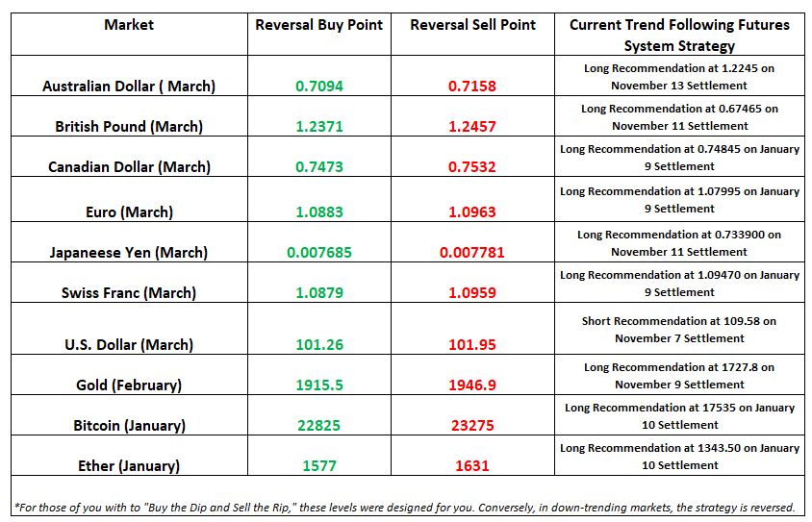Select the Long Recommendation at 0.67465 cell
The image size is (812, 522).
coord(679,117)
